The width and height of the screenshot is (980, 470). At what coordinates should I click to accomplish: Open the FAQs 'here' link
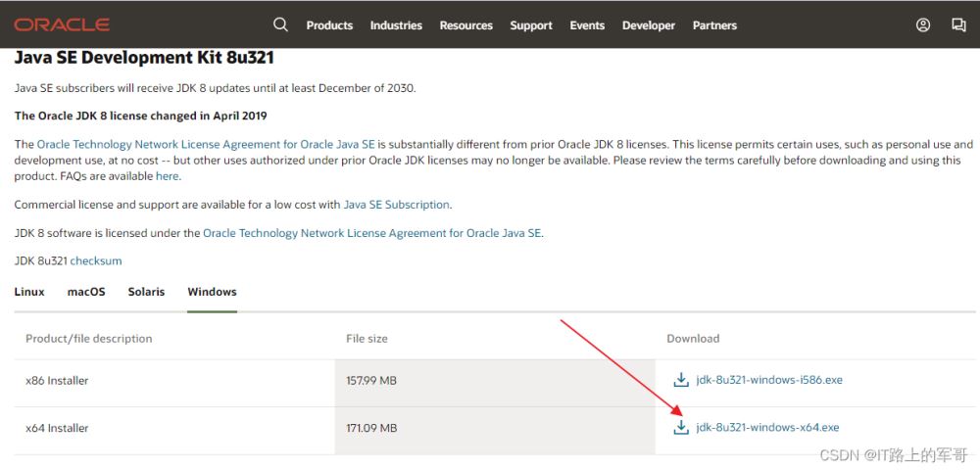pos(167,176)
